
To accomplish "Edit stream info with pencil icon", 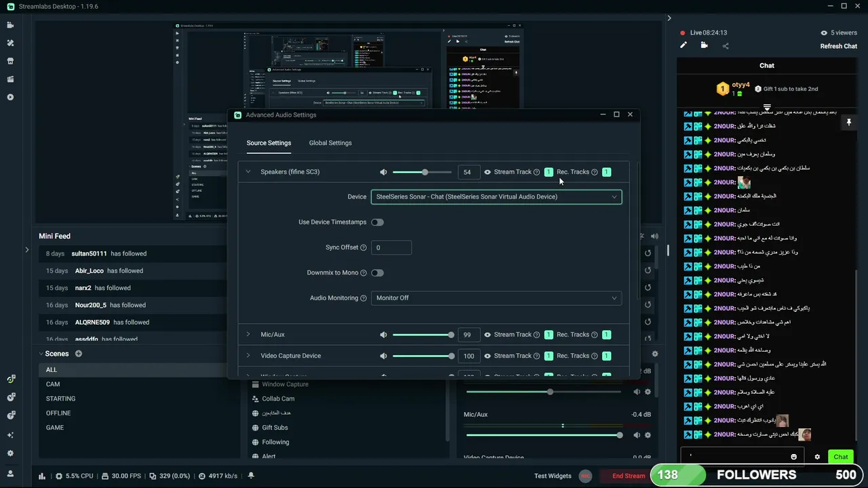I will tap(684, 45).
